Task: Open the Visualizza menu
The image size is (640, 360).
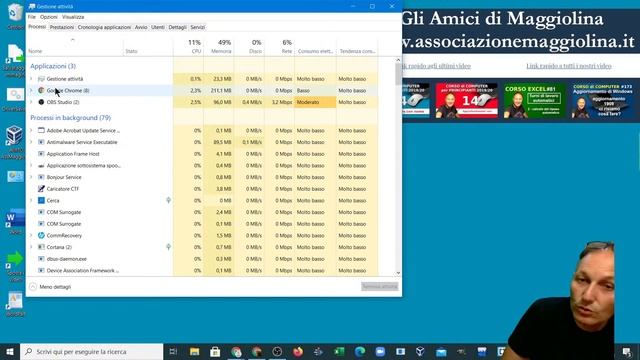Action: pyautogui.click(x=73, y=17)
